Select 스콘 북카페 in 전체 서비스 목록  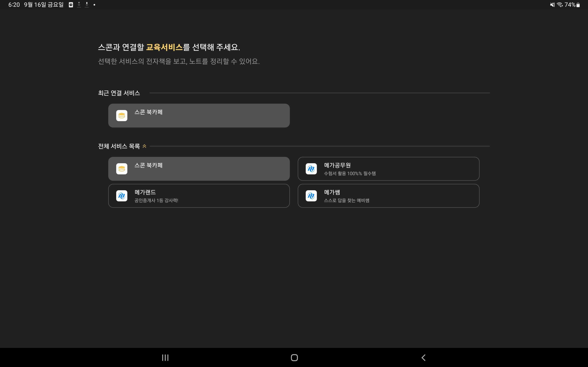199,169
